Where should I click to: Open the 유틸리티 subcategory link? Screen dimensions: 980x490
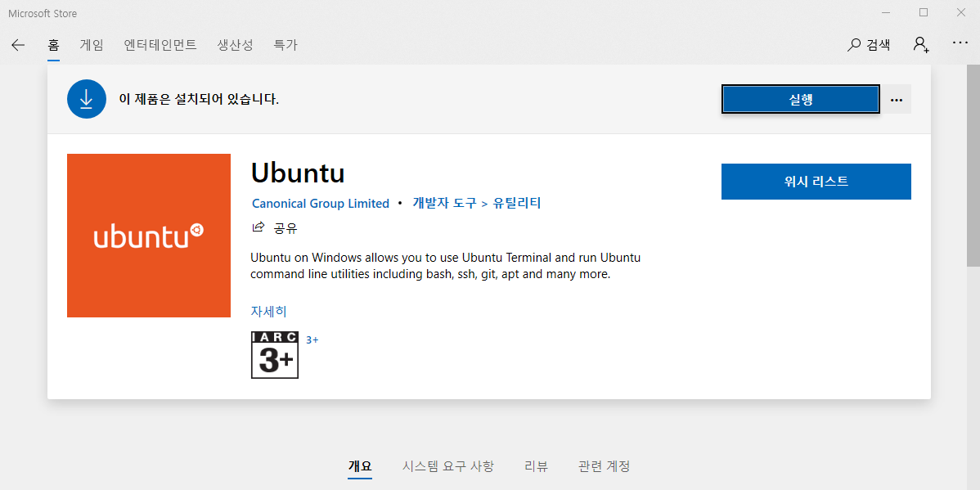coord(517,203)
